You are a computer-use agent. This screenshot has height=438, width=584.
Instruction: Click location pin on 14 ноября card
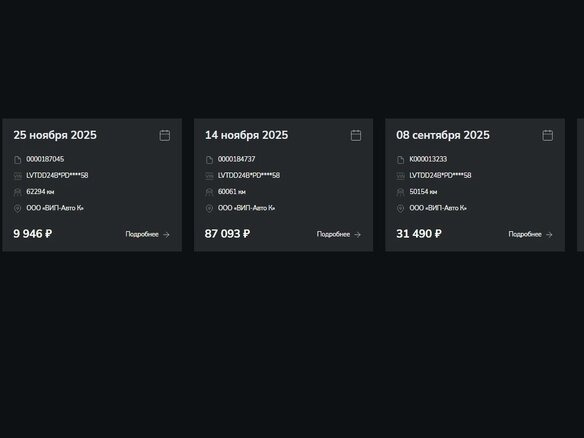(x=209, y=209)
